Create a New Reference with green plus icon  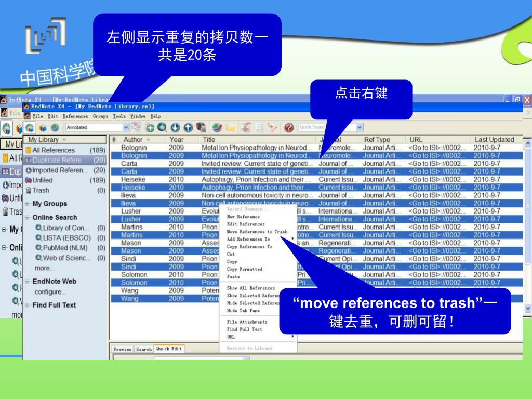150,128
